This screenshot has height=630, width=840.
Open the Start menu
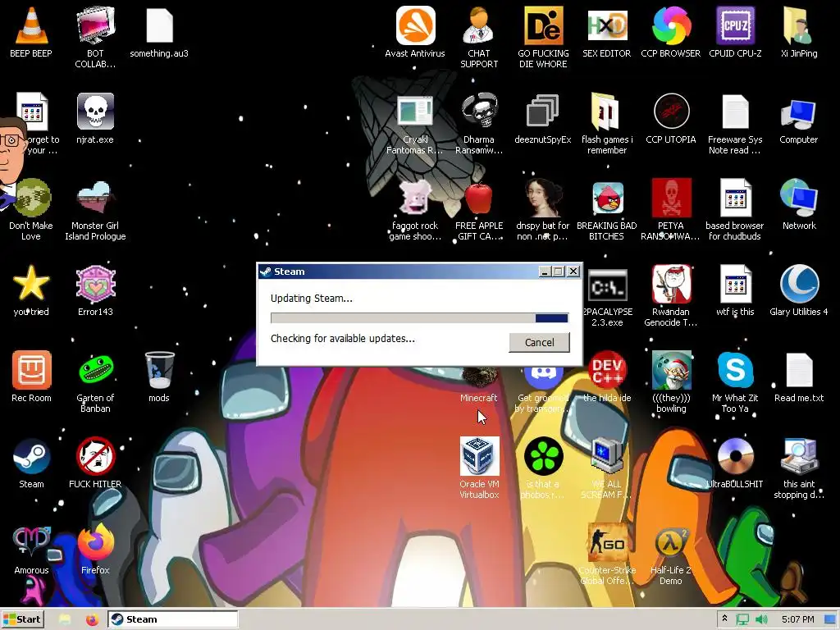pos(22,619)
